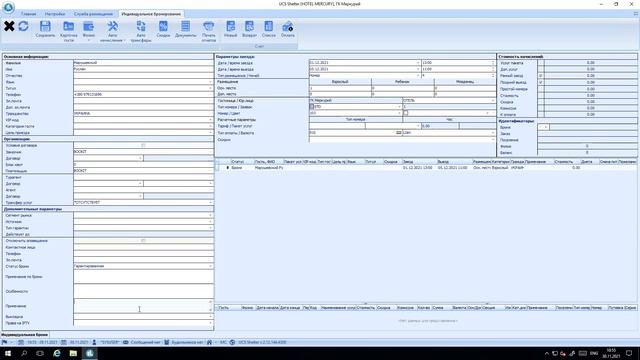640x360 pixels.
Task: Switch to Служба размещения tab
Action: tap(93, 14)
